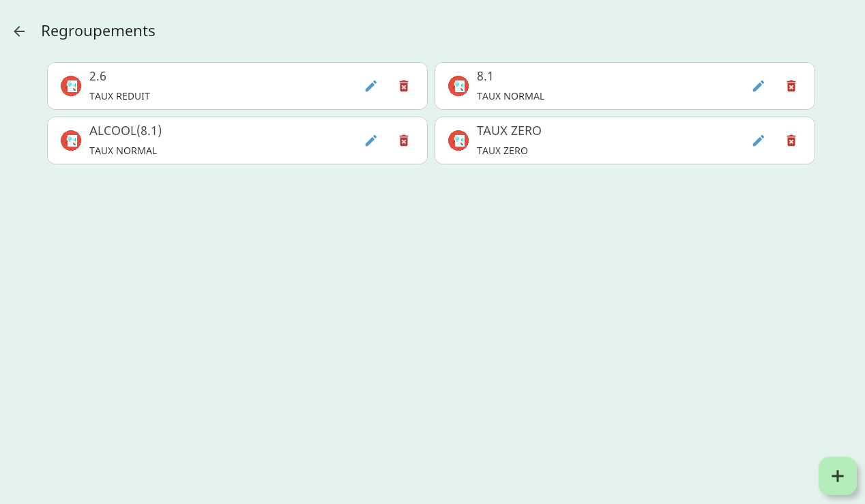Select the ALCOOL(8.1) title text
This screenshot has width=865, height=504.
coord(126,131)
